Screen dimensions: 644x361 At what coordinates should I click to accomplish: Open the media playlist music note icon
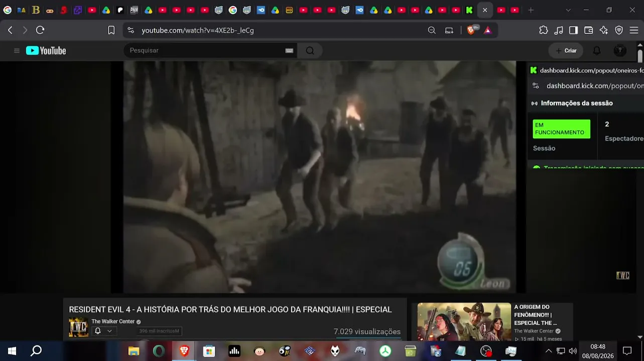click(x=559, y=30)
